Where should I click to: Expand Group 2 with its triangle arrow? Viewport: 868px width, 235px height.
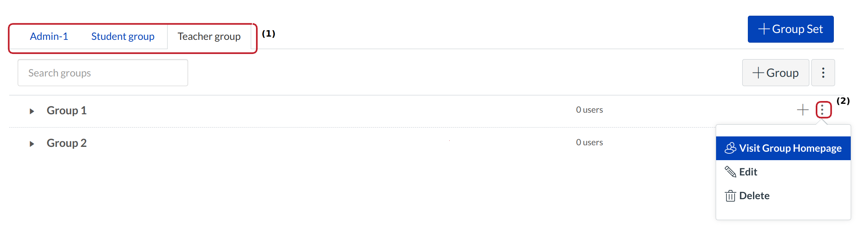pyautogui.click(x=32, y=144)
